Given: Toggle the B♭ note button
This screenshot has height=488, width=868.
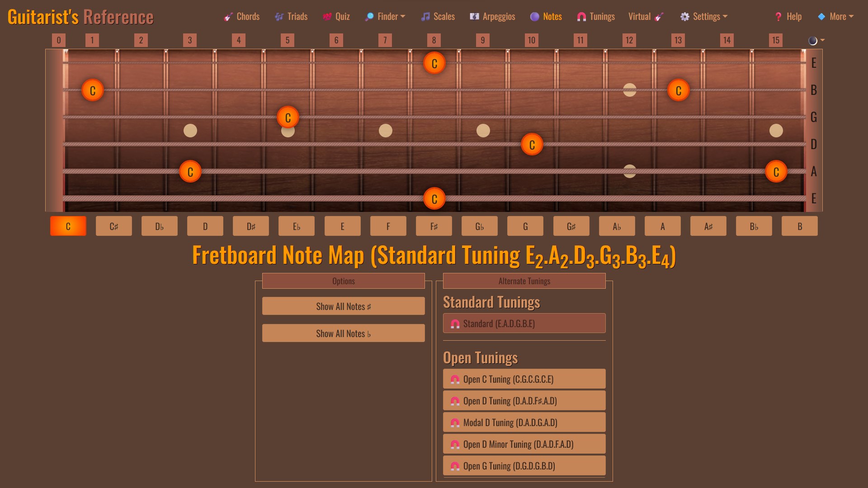Looking at the screenshot, I should pos(754,226).
